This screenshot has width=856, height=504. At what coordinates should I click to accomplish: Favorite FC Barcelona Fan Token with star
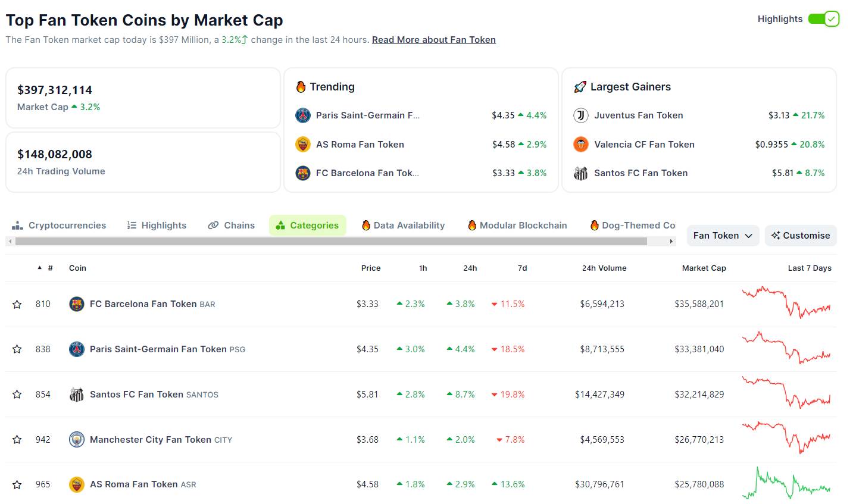tap(17, 304)
